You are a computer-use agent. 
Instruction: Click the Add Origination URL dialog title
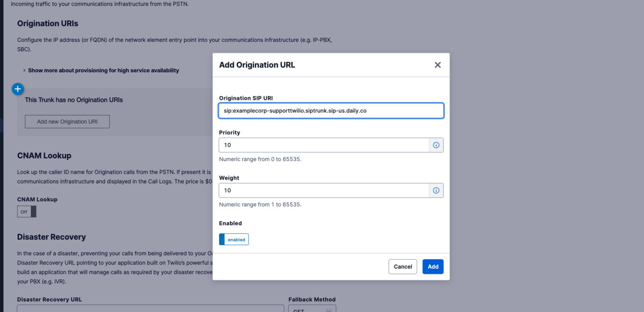pyautogui.click(x=257, y=65)
